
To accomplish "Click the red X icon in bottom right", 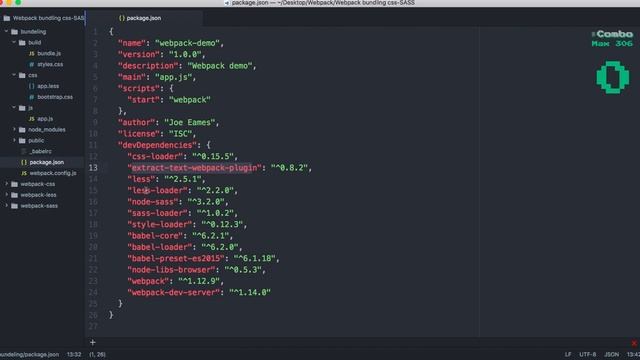I will (x=634, y=343).
